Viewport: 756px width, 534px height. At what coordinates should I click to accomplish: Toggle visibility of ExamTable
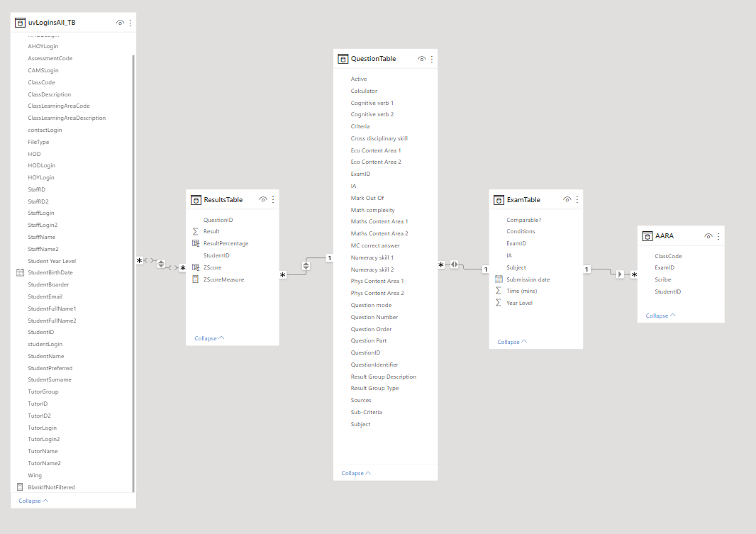[567, 199]
